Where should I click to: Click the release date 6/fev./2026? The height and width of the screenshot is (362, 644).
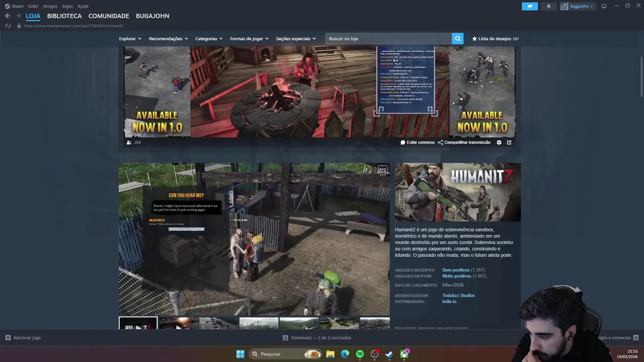coord(453,285)
